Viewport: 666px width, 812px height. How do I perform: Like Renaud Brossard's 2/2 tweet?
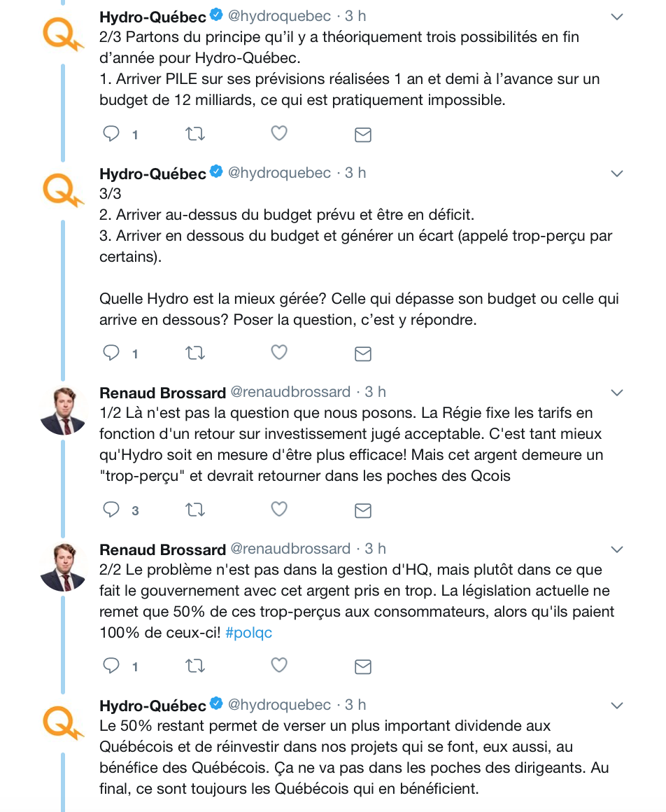tap(279, 665)
